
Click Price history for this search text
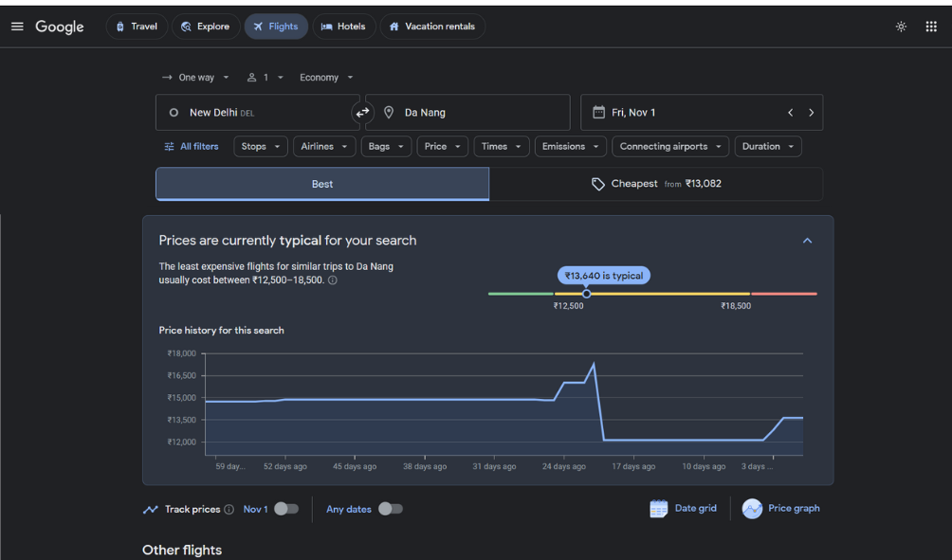[x=222, y=331]
